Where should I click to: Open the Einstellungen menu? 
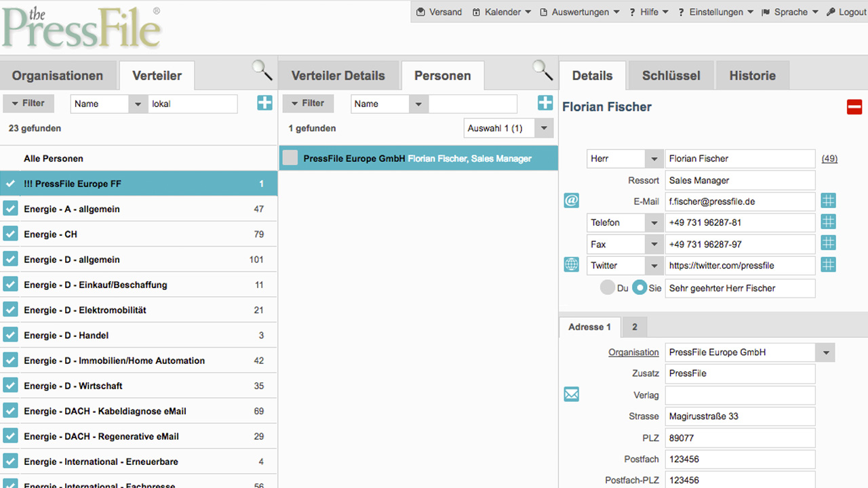715,12
